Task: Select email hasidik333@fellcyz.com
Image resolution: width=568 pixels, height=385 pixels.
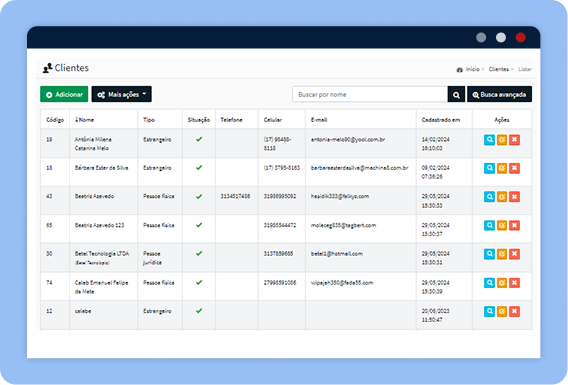Action: [x=340, y=196]
